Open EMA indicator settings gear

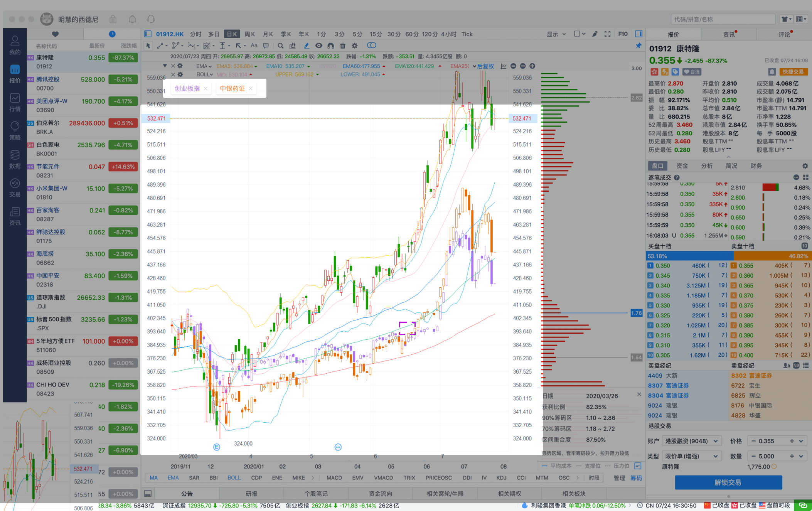[x=180, y=66]
